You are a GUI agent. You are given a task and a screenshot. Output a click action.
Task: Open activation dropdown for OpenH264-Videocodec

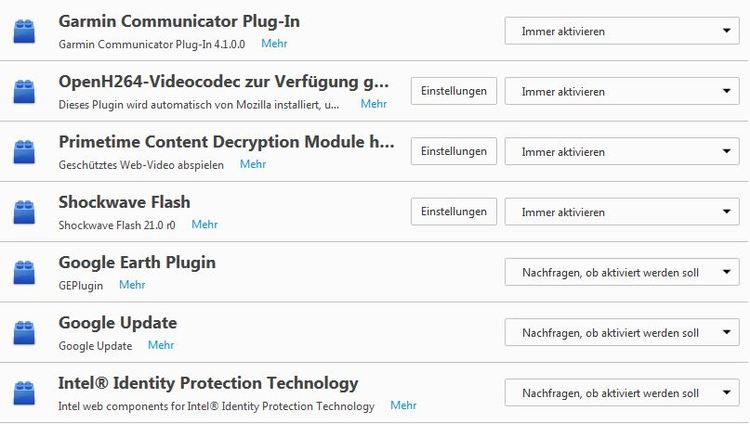pyautogui.click(x=622, y=92)
